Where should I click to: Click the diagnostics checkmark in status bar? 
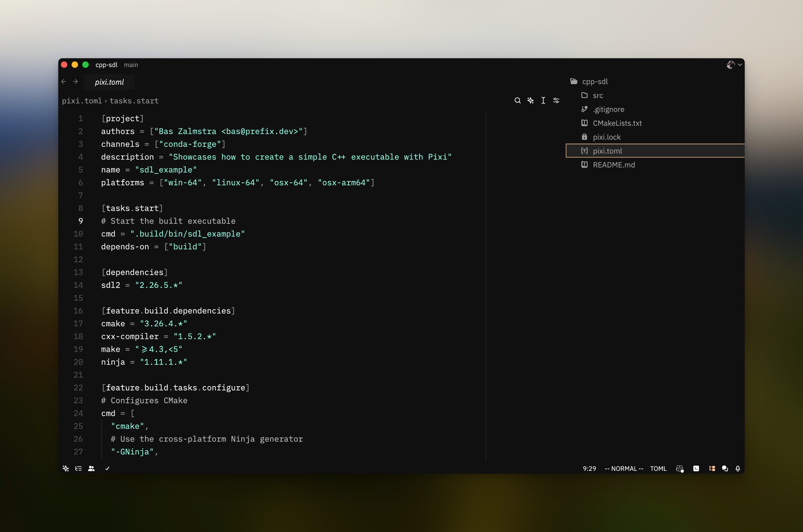(107, 469)
